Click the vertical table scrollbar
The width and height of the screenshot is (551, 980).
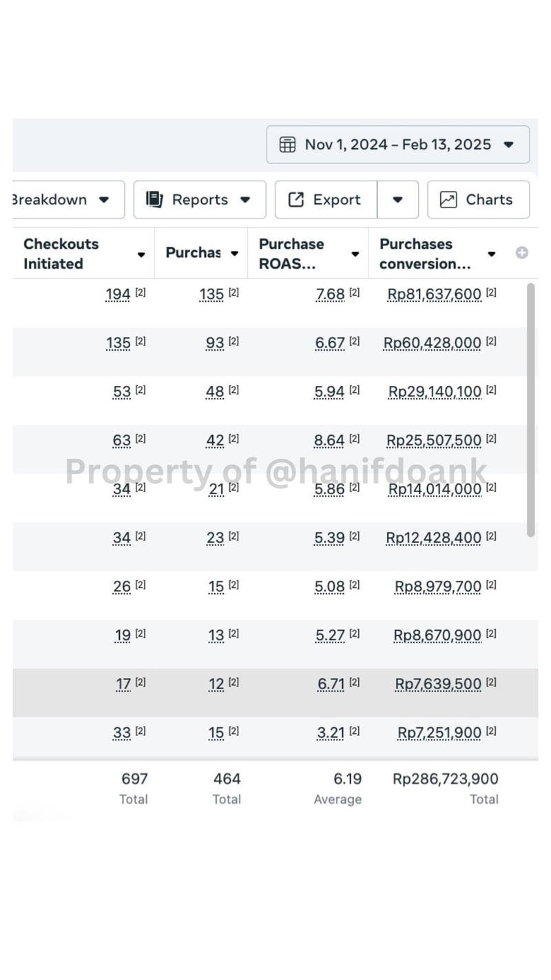click(x=530, y=410)
